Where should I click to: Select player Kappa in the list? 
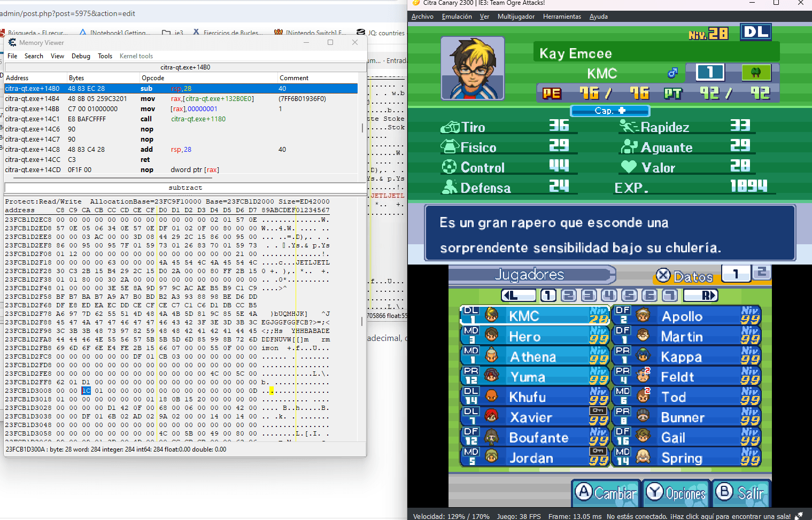coord(687,356)
